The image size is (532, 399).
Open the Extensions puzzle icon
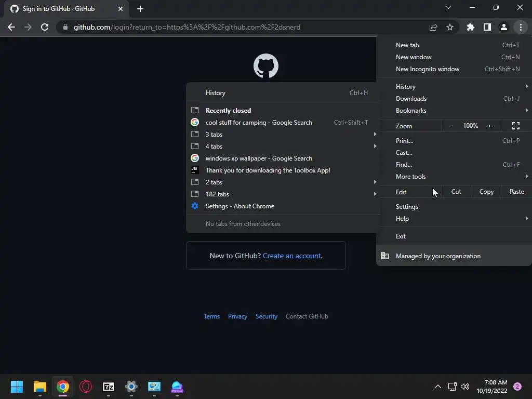pos(470,27)
